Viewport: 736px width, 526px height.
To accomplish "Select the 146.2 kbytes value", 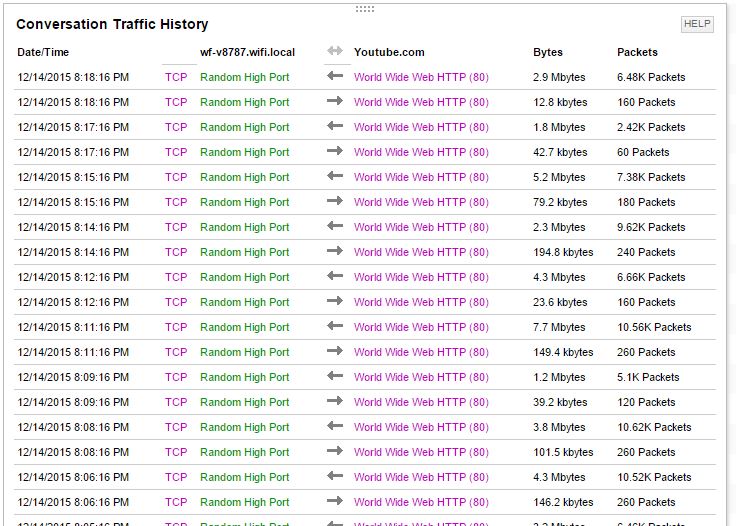I will 563,502.
